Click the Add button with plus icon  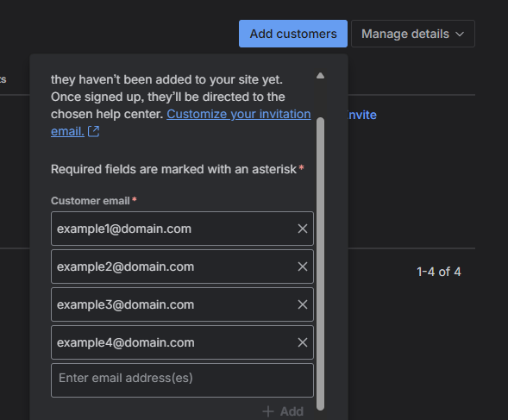pyautogui.click(x=283, y=411)
